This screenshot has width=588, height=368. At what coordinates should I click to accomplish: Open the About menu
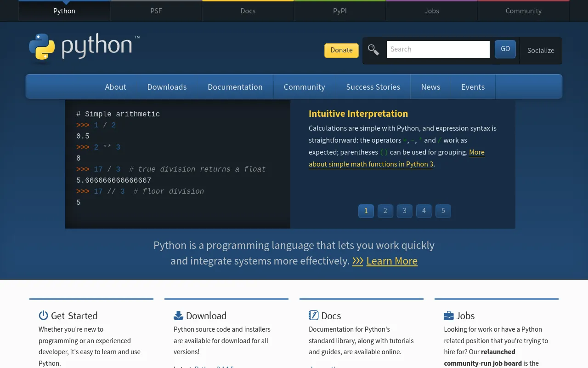tap(115, 87)
